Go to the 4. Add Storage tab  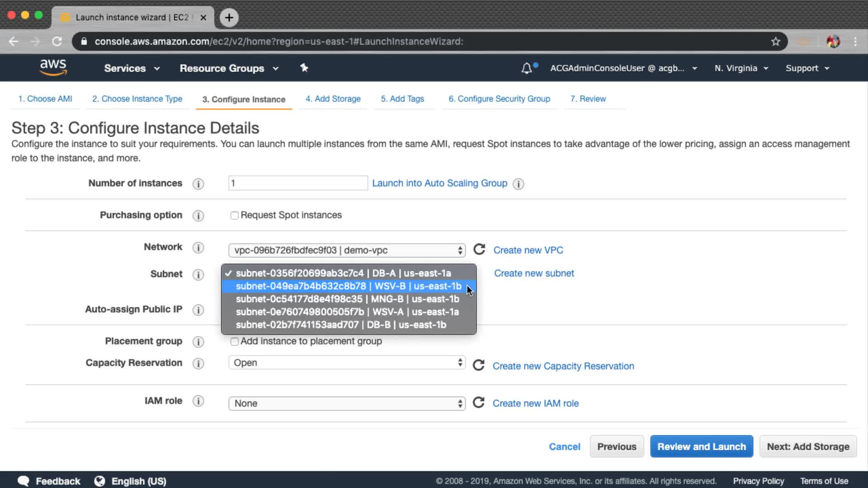coord(333,99)
